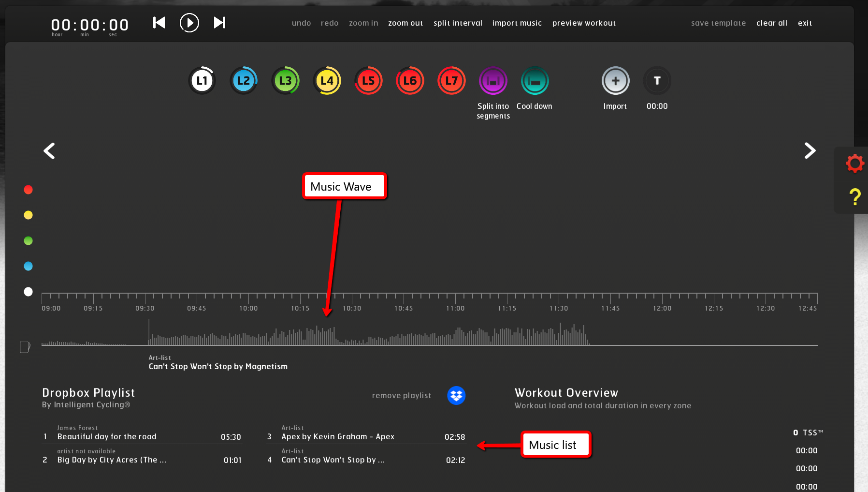Click the Split into segments icon
The image size is (868, 492).
click(493, 81)
